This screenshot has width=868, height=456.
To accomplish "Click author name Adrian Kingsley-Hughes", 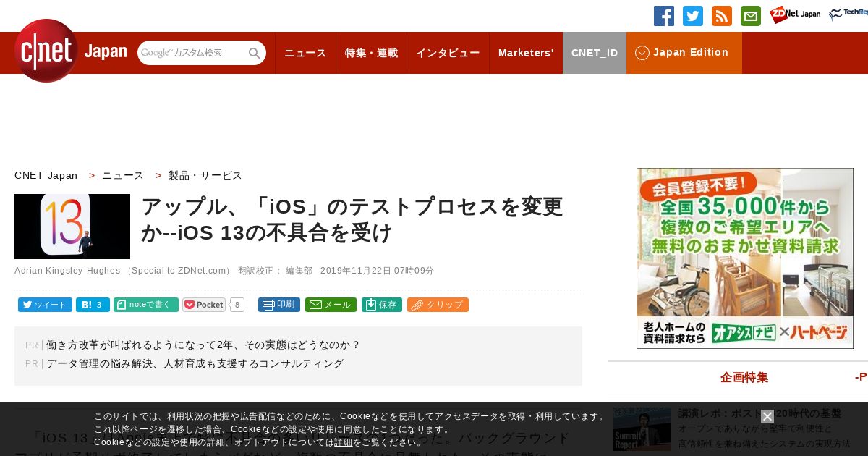I will [x=67, y=271].
